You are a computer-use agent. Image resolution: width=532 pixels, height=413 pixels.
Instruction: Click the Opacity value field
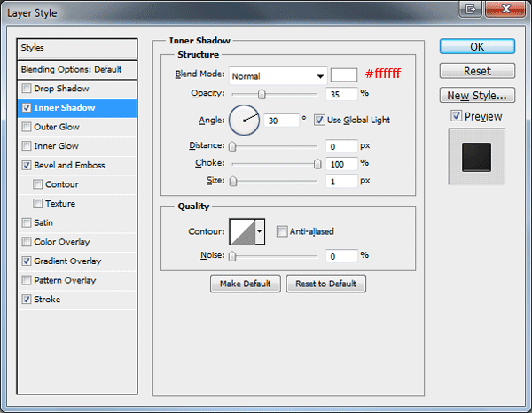click(341, 94)
